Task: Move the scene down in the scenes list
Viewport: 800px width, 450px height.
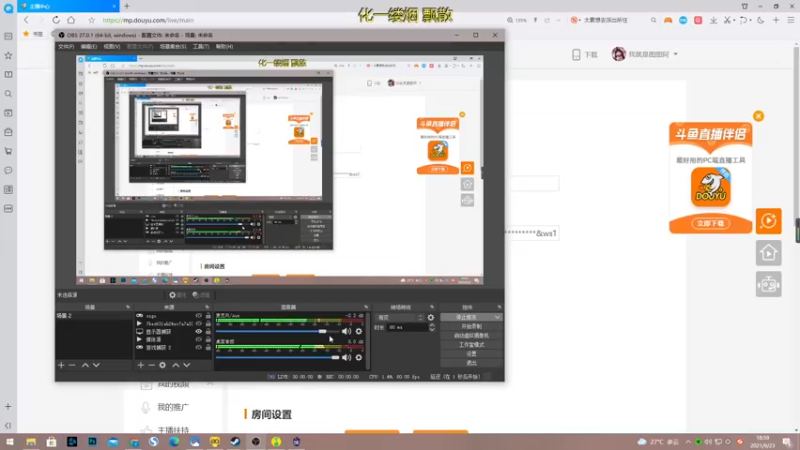Action: (96, 365)
